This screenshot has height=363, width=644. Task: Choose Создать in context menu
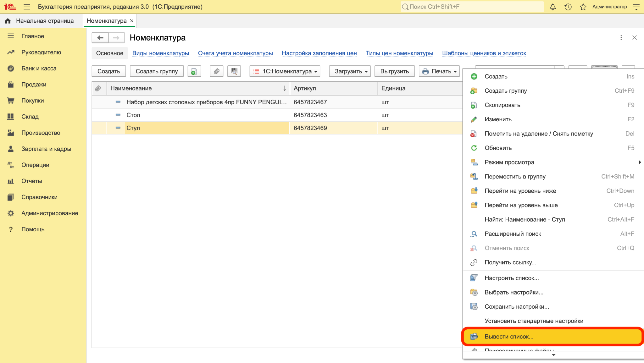553,76
